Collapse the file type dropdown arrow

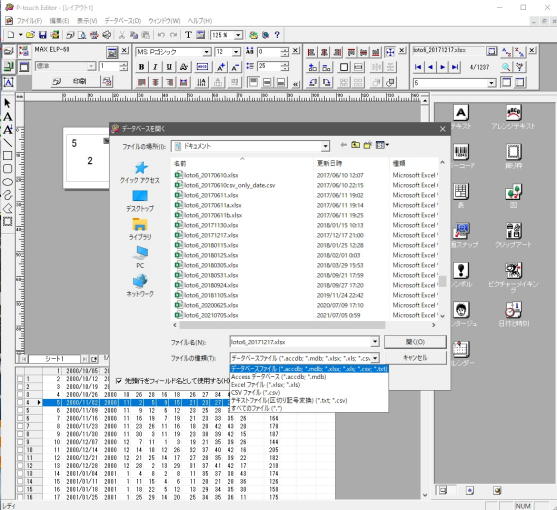click(375, 358)
